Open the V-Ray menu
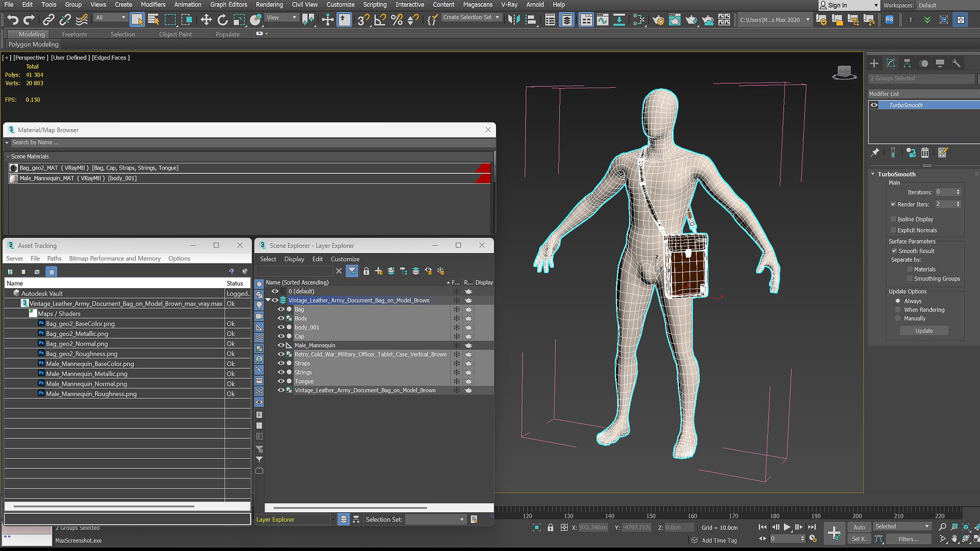The image size is (980, 551). (x=509, y=5)
